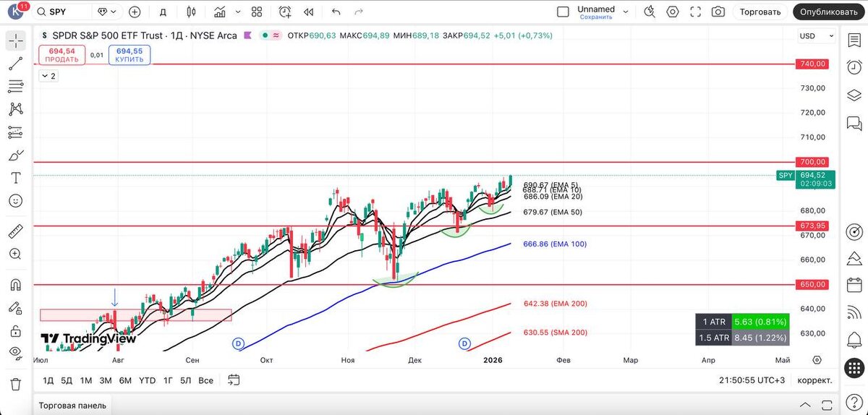Remove objects with the trash icon

click(15, 384)
